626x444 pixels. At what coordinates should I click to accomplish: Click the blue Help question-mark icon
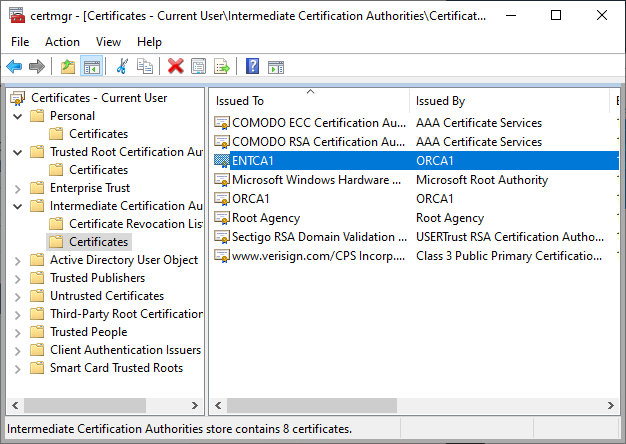[x=252, y=66]
